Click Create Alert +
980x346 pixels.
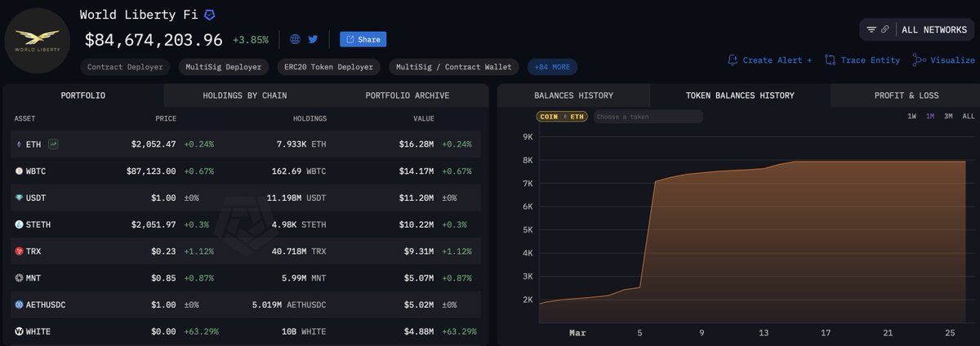[x=769, y=60]
